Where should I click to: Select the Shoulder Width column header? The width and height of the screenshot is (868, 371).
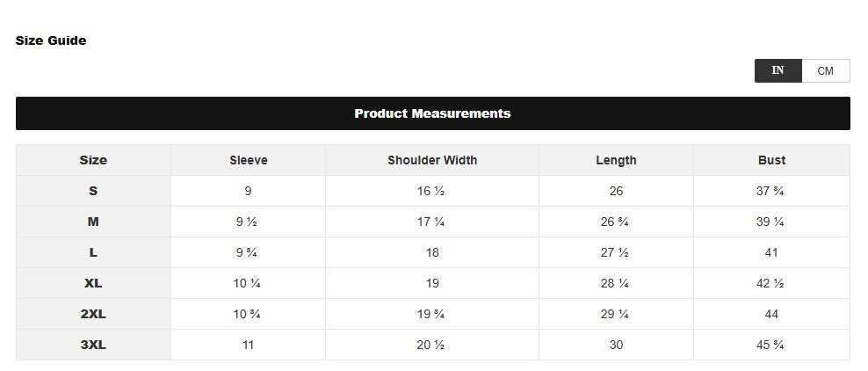click(x=432, y=160)
